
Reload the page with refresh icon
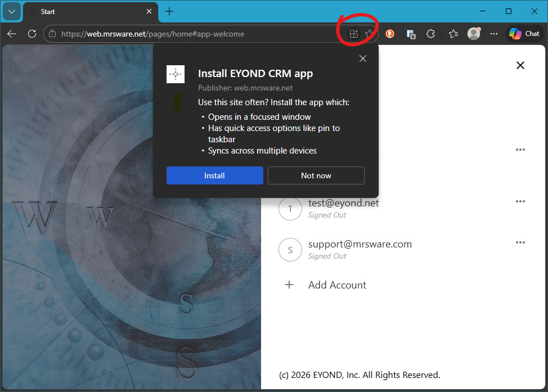[32, 34]
